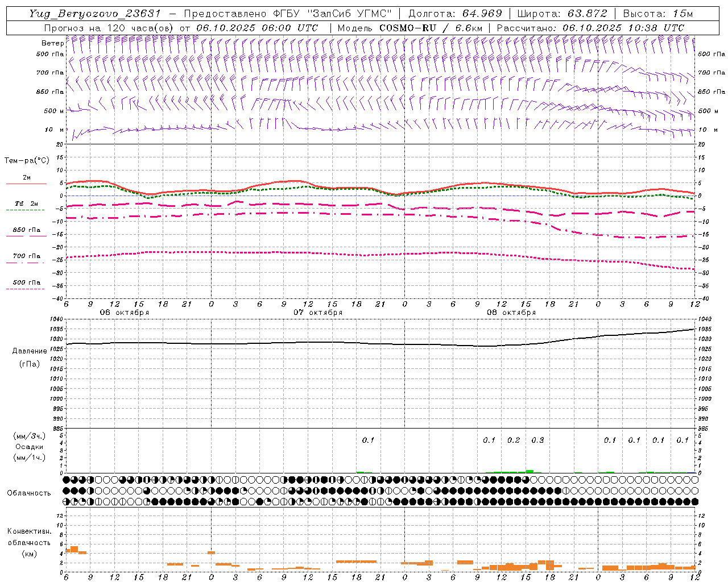Select the (км) unit under convective cloudiness
The height and width of the screenshot is (582, 728).
[29, 554]
